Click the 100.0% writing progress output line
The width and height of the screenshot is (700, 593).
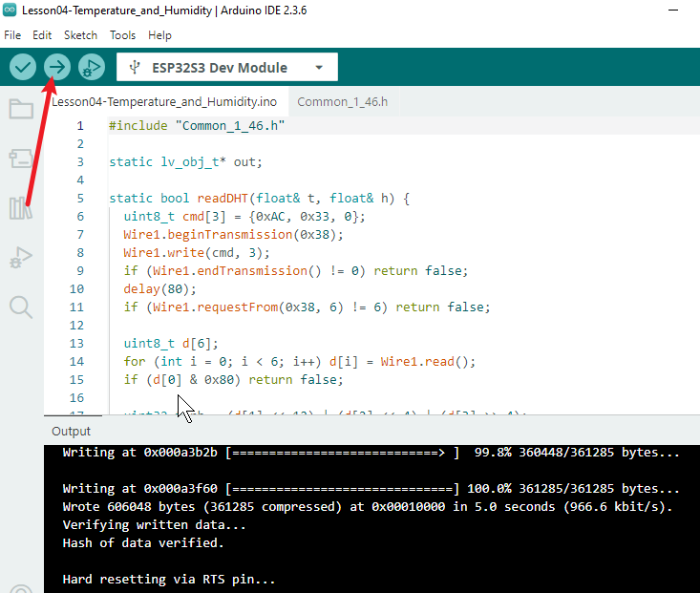tap(371, 489)
